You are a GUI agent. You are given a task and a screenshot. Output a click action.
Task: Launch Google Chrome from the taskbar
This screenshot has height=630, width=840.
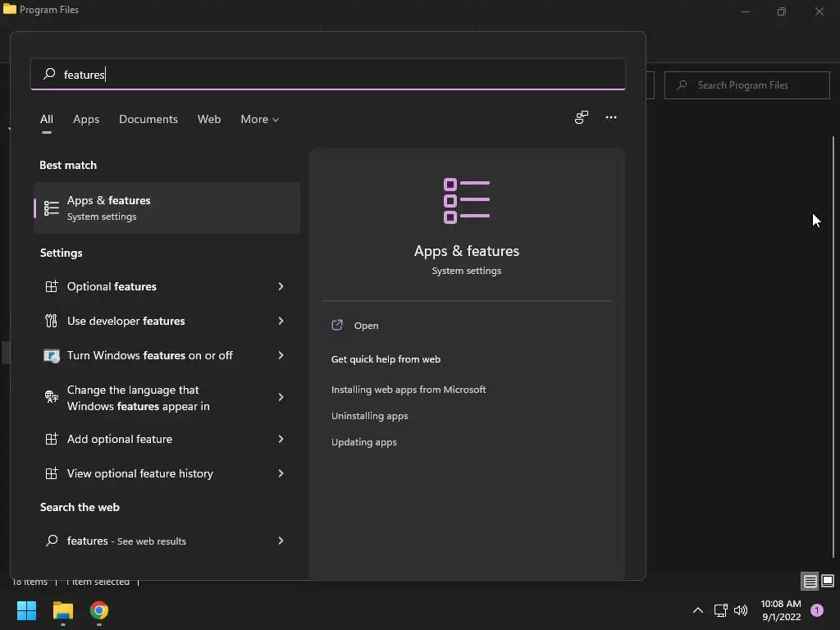(x=99, y=610)
